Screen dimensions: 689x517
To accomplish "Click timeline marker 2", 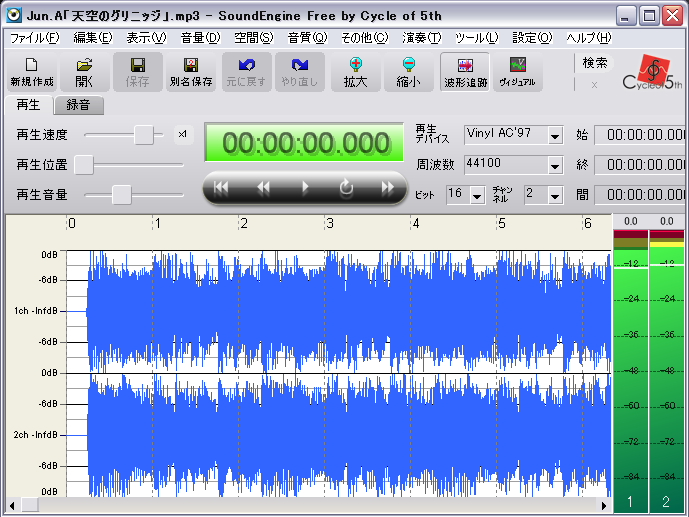I will (244, 224).
